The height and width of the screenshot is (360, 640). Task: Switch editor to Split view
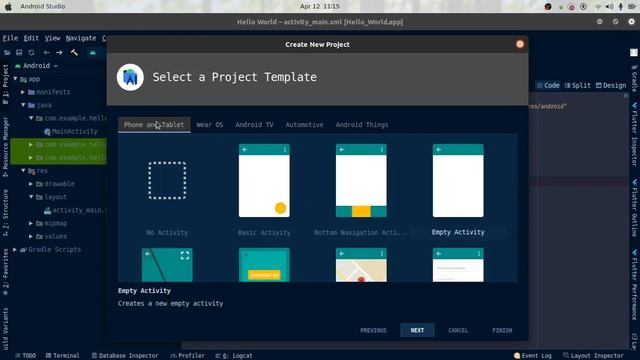pos(578,85)
